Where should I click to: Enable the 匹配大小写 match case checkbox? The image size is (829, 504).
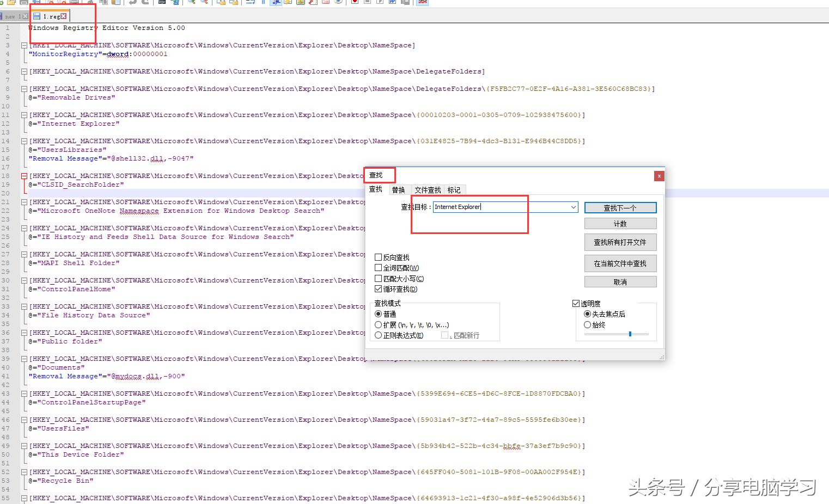pyautogui.click(x=379, y=278)
